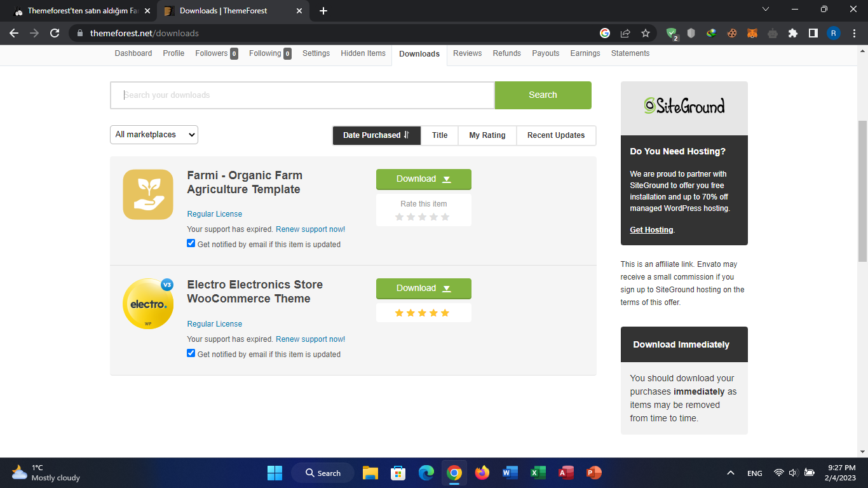The width and height of the screenshot is (868, 488).
Task: Untick email notification checkbox for Farmi
Action: pos(191,243)
